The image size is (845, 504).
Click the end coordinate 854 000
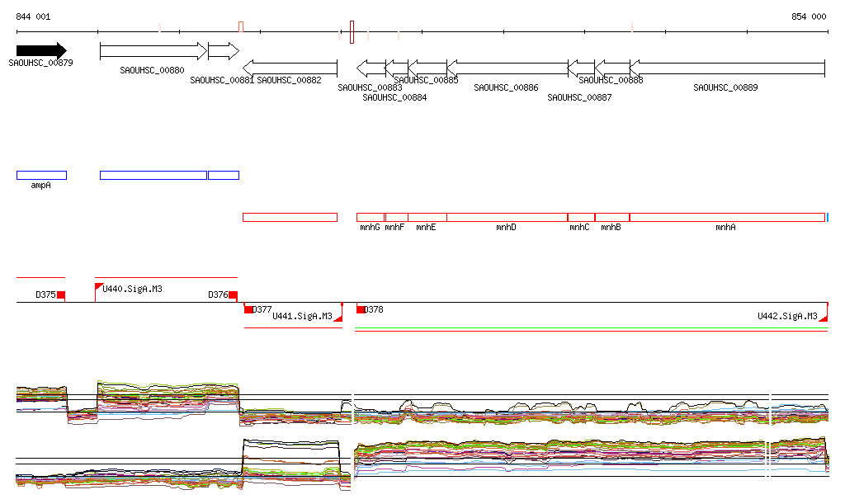click(809, 16)
